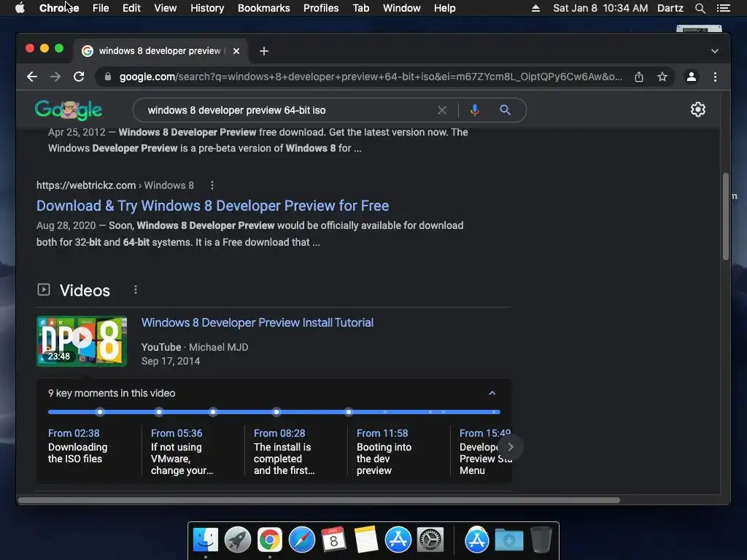Open the Apple menu

point(20,8)
